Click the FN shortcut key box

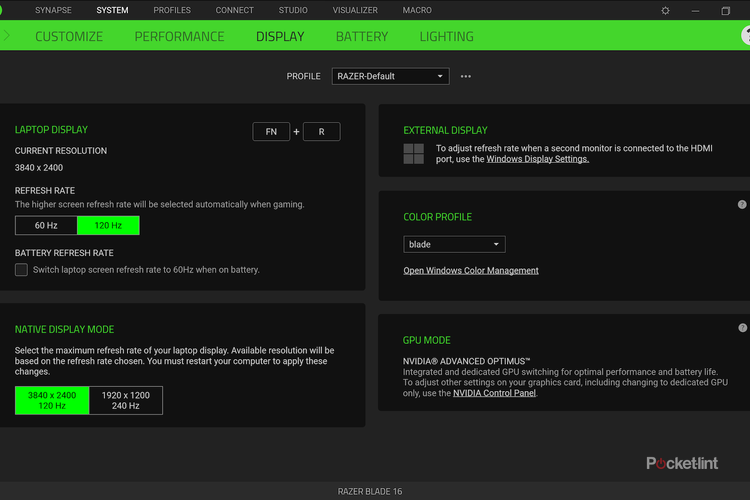pyautogui.click(x=271, y=132)
